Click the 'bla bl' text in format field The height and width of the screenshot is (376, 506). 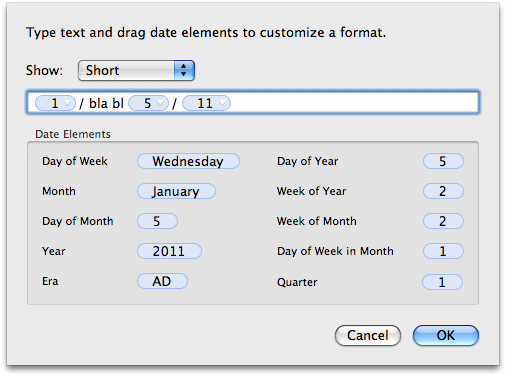[x=106, y=103]
